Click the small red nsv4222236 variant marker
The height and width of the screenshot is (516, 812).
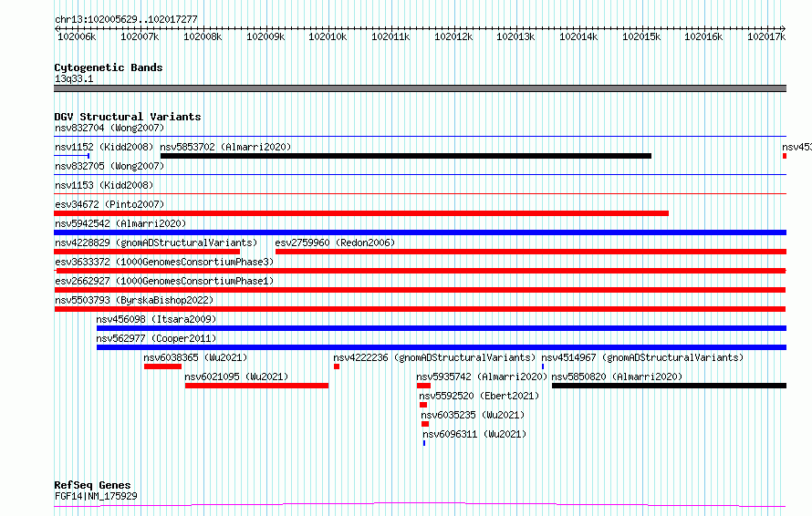[x=337, y=366]
